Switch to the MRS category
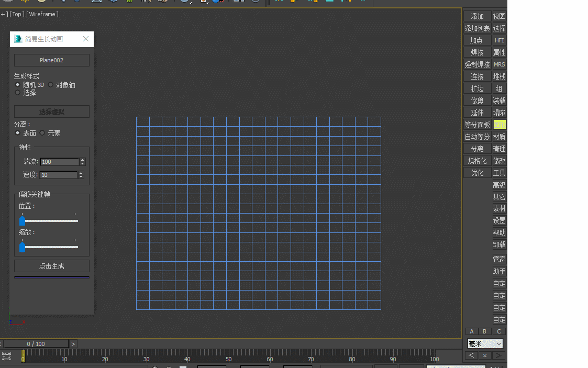Viewport: 588px width, 368px height. pyautogui.click(x=499, y=64)
